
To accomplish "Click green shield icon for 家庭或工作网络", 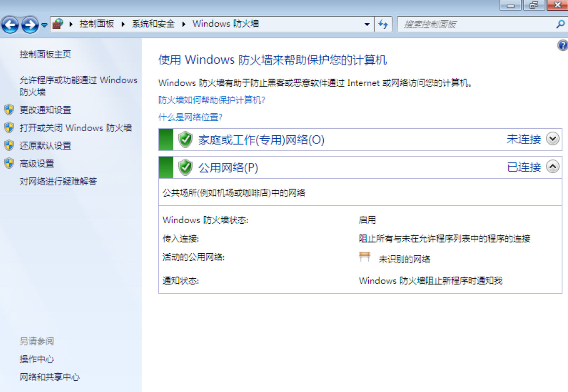I will click(x=185, y=140).
